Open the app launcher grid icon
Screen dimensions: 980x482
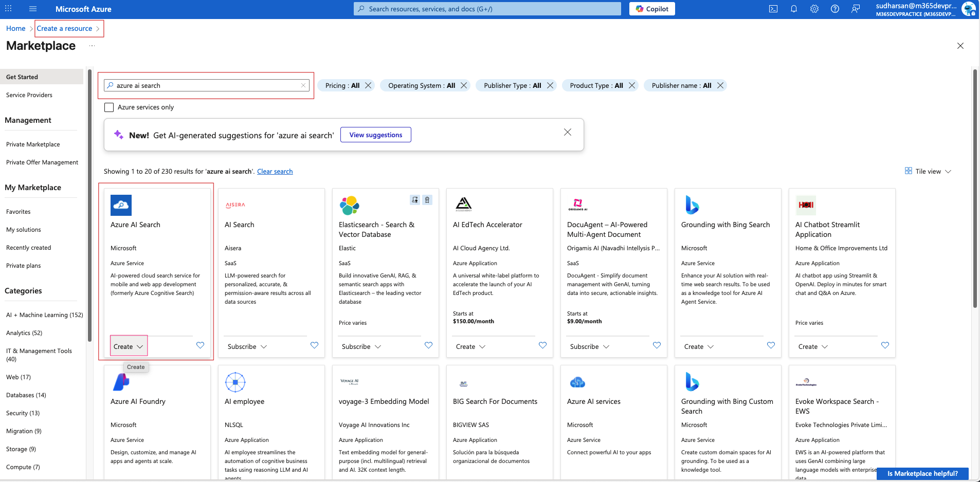pyautogui.click(x=8, y=9)
